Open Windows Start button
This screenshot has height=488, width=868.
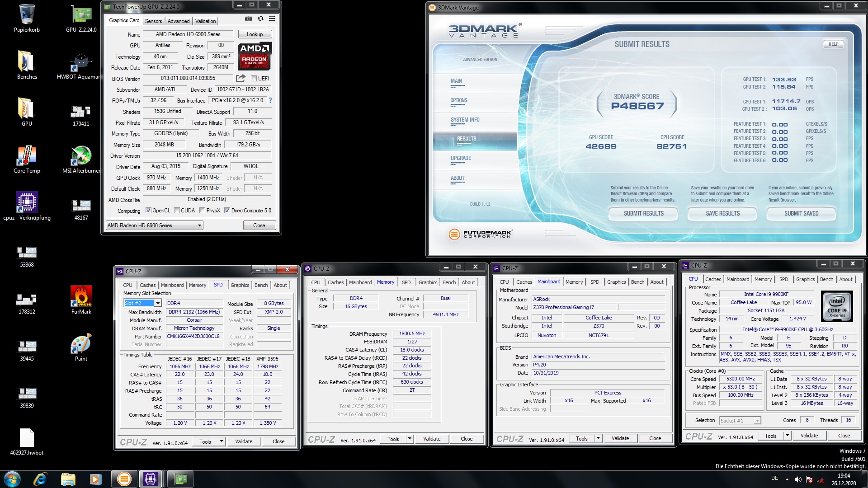click(x=12, y=479)
